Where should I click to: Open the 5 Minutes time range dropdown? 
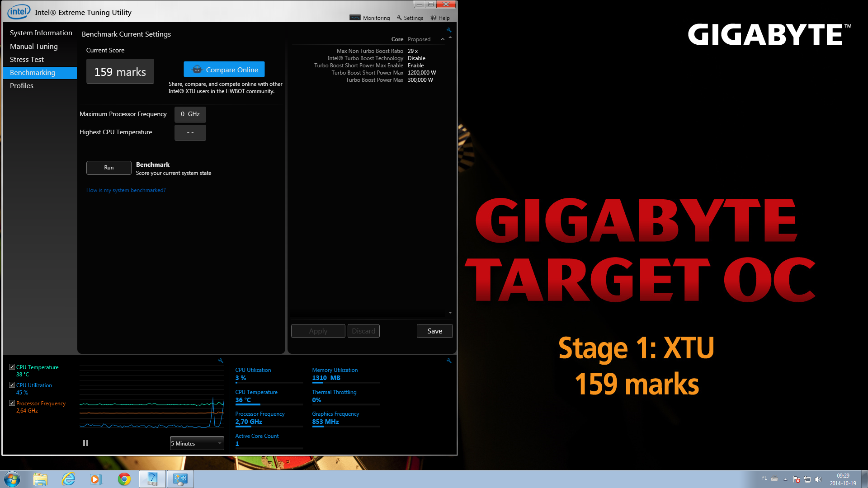197,443
